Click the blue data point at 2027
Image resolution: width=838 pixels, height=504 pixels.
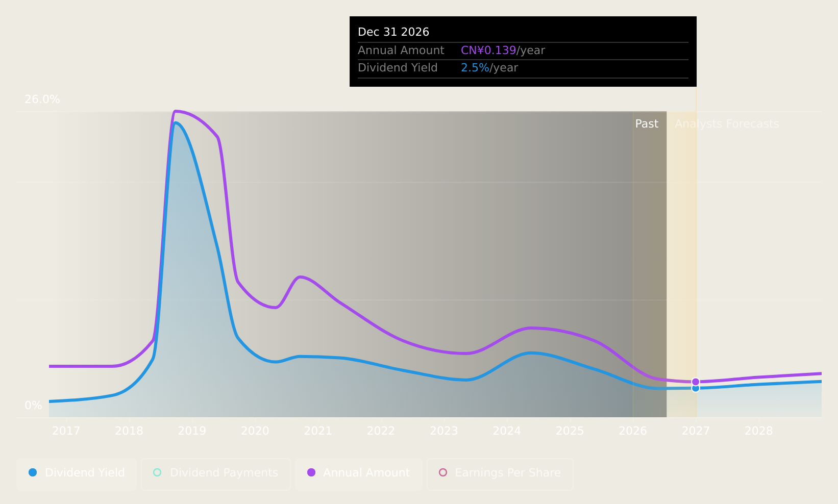tap(696, 388)
